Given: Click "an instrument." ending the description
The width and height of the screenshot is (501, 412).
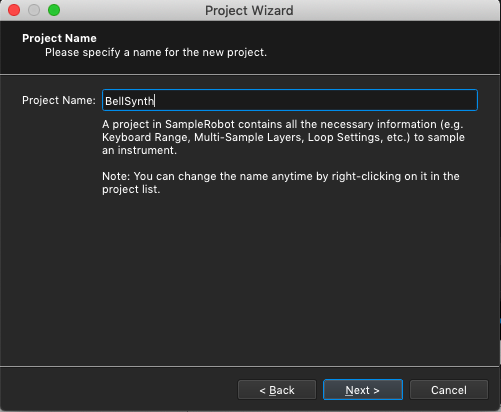Looking at the screenshot, I should pos(139,150).
